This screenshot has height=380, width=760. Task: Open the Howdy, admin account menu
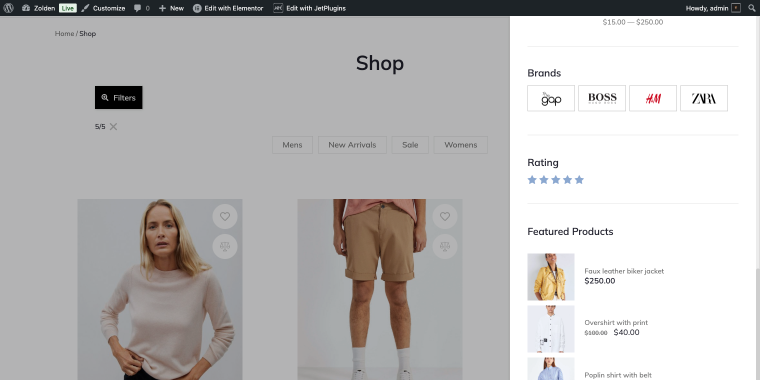pos(713,8)
